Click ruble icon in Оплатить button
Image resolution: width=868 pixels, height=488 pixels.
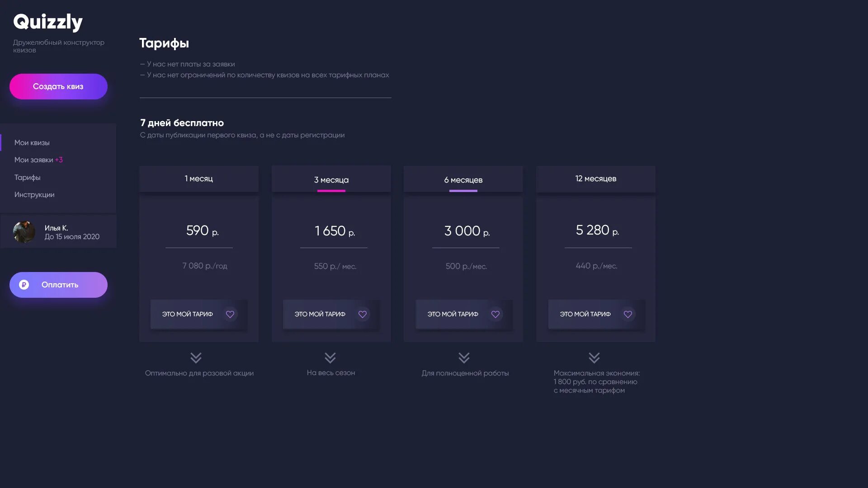(24, 285)
